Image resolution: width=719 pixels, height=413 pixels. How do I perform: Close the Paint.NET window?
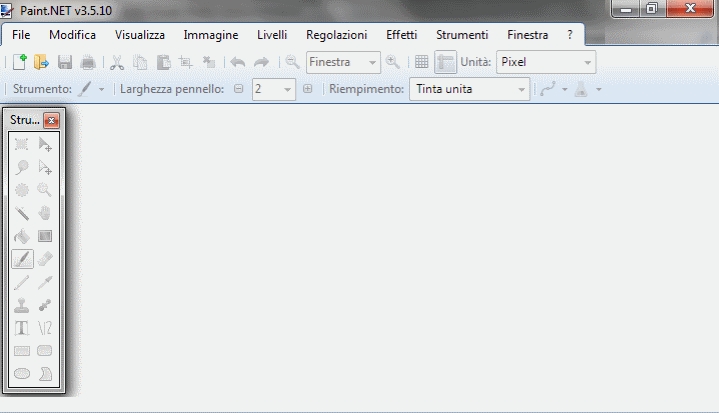690,8
